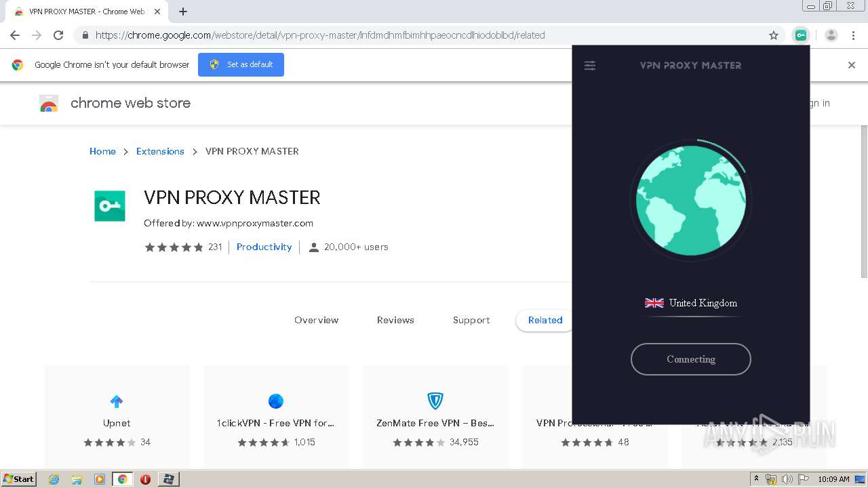Click the 231 ratings star row
The width and height of the screenshot is (868, 488).
pos(183,247)
